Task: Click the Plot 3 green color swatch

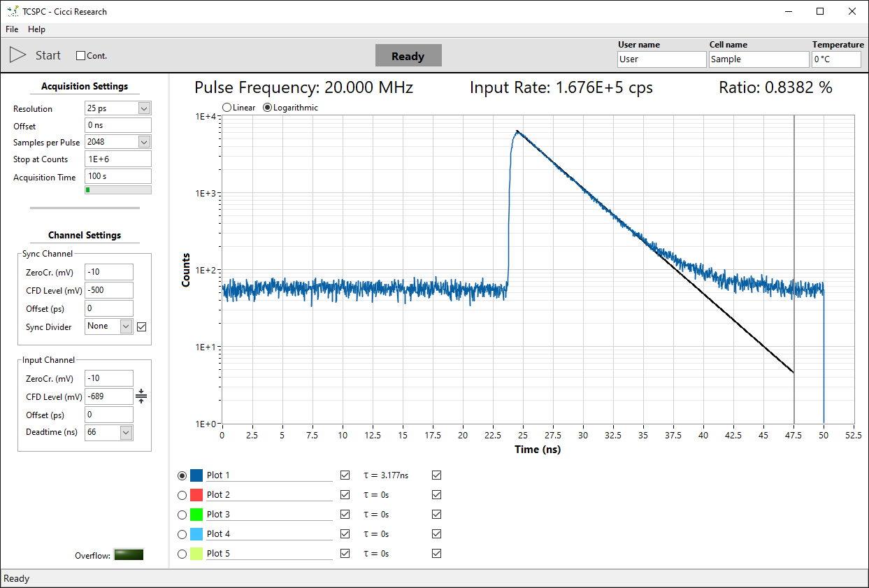Action: (196, 515)
